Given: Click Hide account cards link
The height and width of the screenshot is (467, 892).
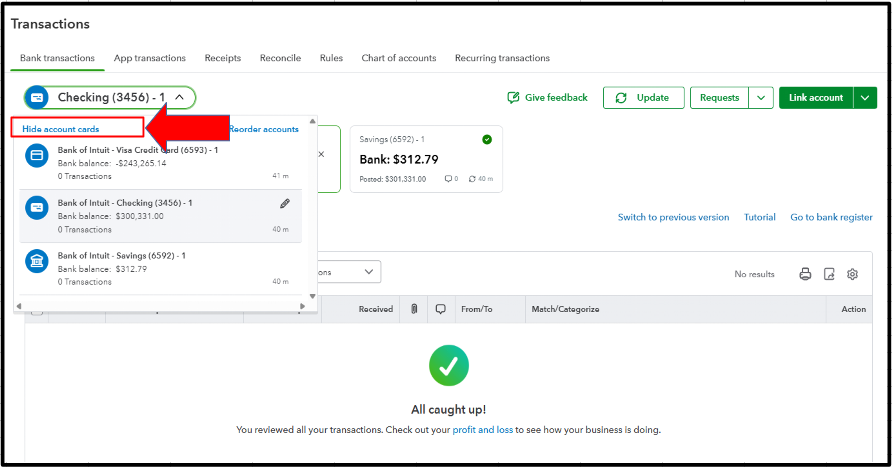Looking at the screenshot, I should 61,129.
